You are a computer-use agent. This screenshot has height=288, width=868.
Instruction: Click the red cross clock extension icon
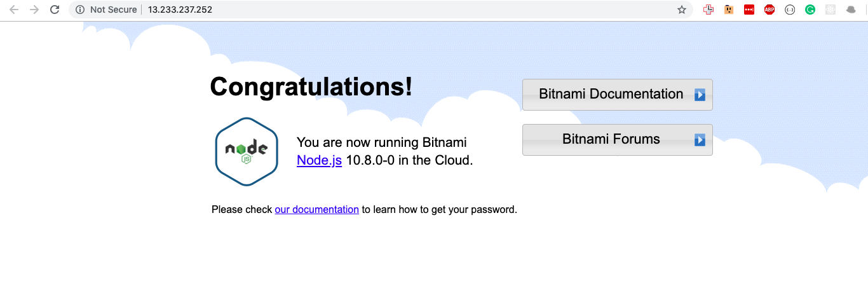coord(709,10)
